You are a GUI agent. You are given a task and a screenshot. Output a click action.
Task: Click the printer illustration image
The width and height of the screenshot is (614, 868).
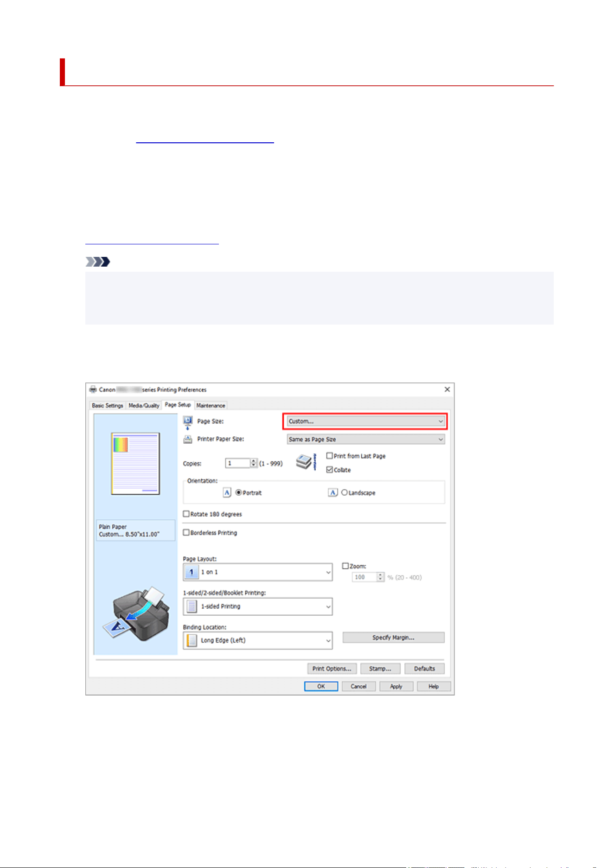click(x=136, y=613)
